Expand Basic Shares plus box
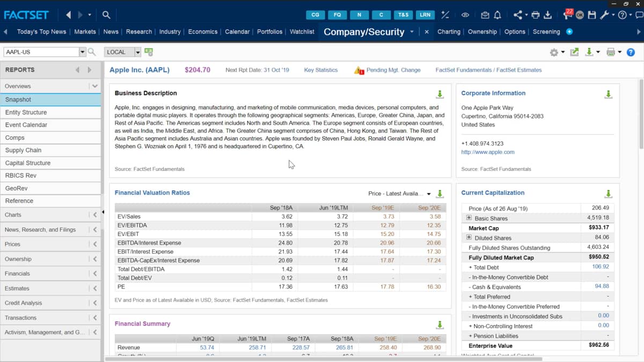 469,218
